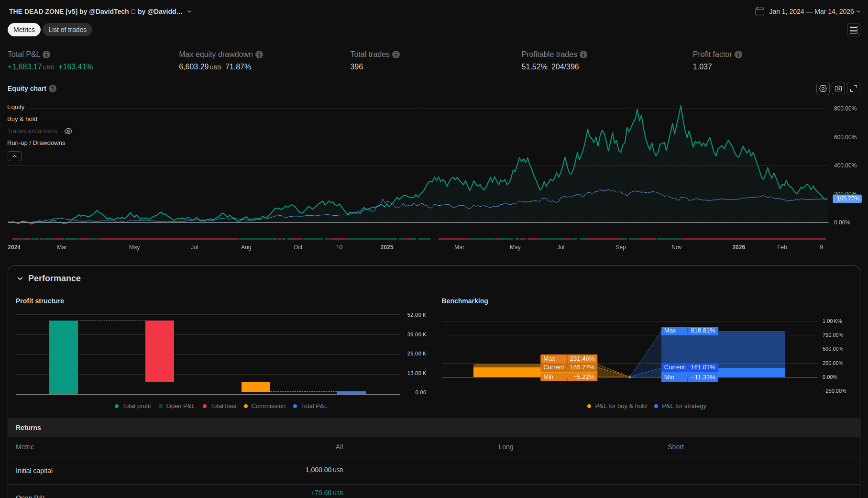Open the panel layout icon at top right

(x=854, y=30)
